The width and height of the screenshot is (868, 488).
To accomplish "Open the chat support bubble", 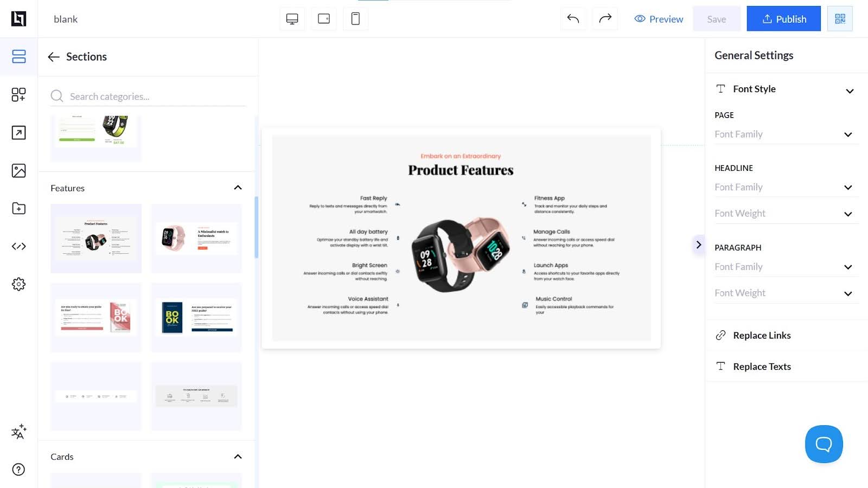I will pyautogui.click(x=824, y=444).
